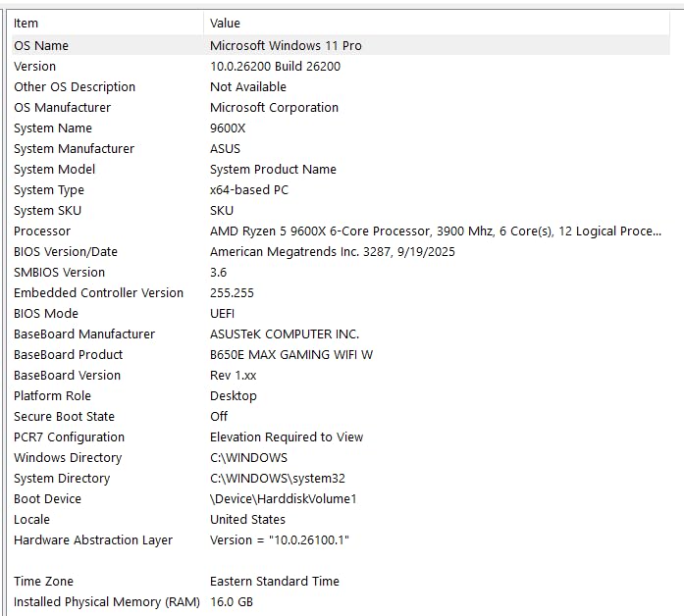Click the Desktop platform role value
This screenshot has height=616, width=684.
click(234, 396)
